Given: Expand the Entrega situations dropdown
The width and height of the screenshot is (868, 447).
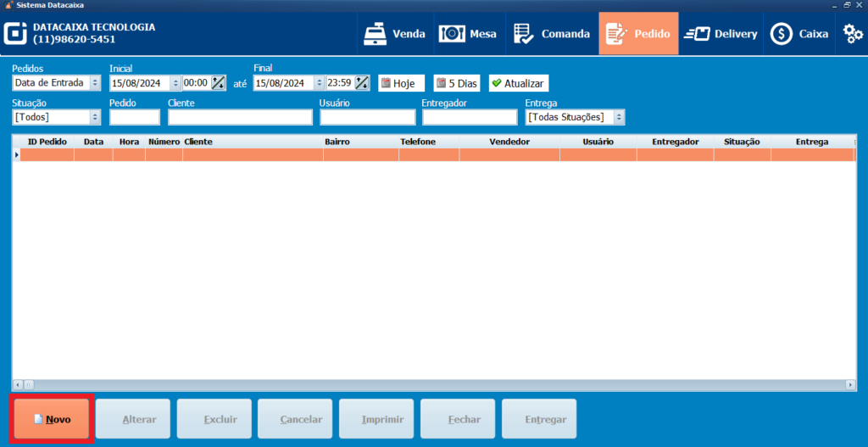Looking at the screenshot, I should (x=619, y=117).
